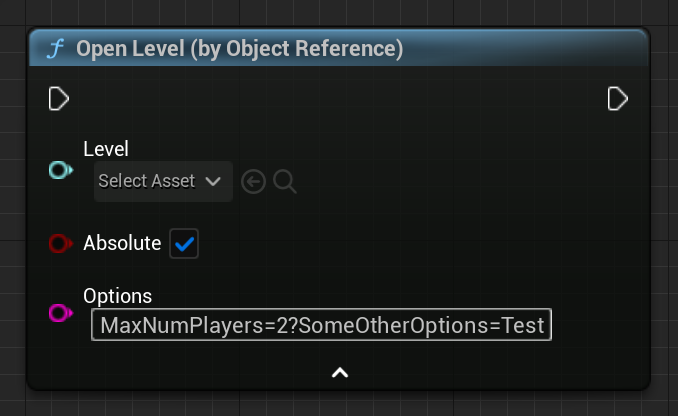
Task: Click the Options pin label
Action: (x=118, y=296)
